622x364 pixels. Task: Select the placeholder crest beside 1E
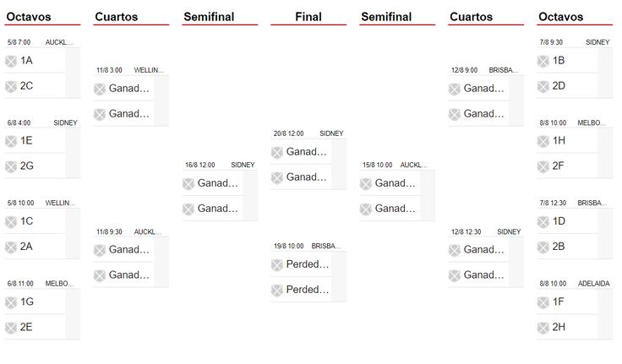click(11, 141)
